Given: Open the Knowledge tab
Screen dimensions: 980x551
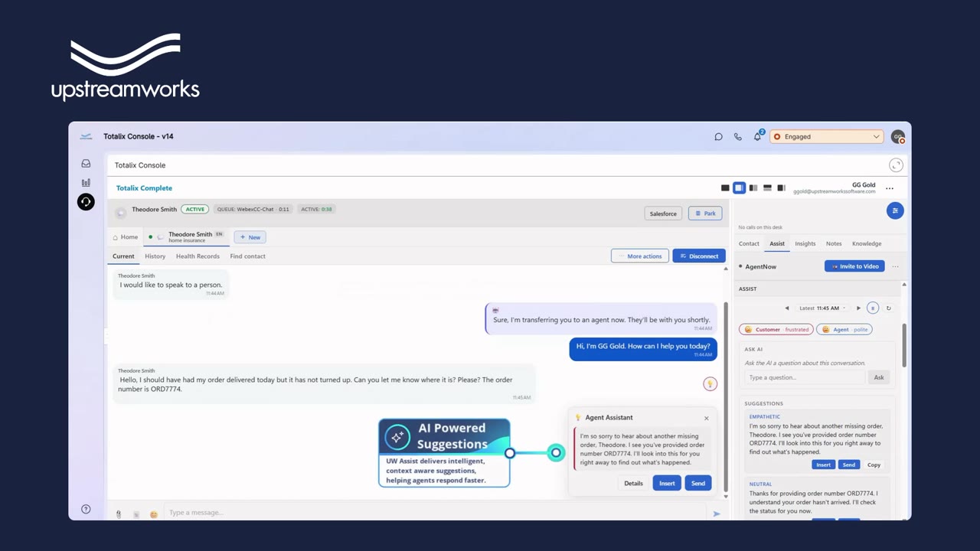Looking at the screenshot, I should [x=867, y=243].
